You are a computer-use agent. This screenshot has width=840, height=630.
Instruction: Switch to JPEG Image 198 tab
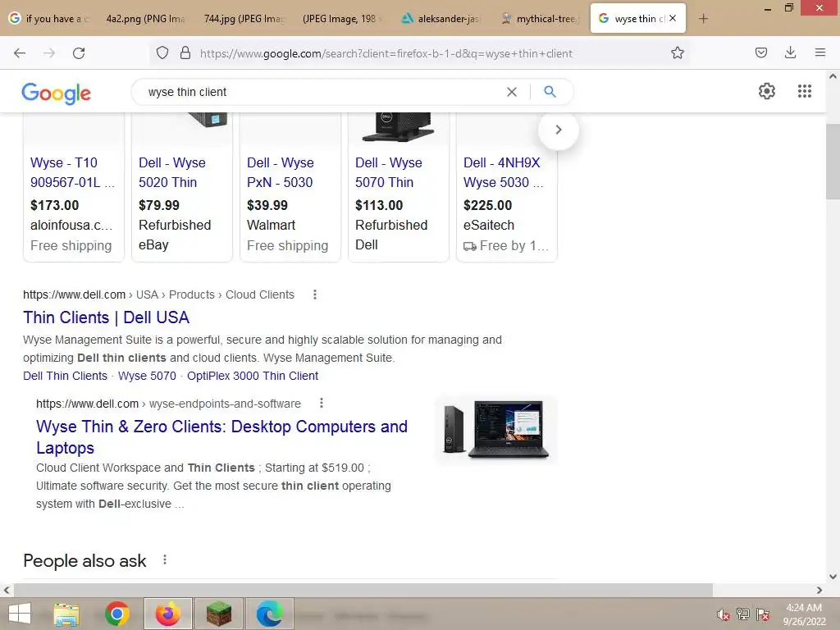click(x=342, y=19)
